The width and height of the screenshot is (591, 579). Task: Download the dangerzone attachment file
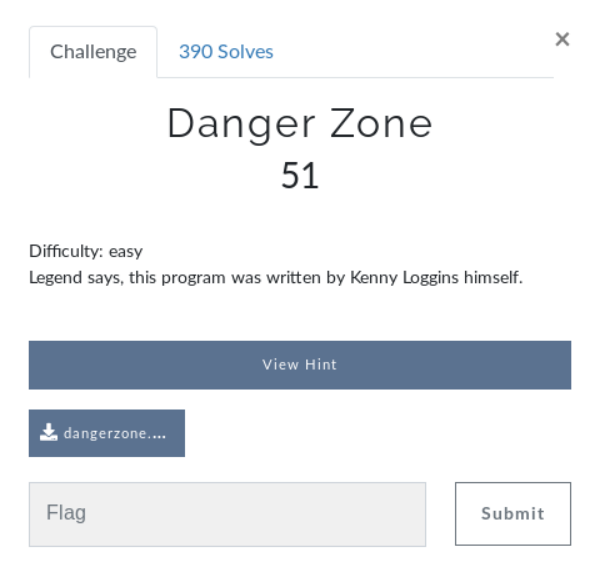(107, 433)
